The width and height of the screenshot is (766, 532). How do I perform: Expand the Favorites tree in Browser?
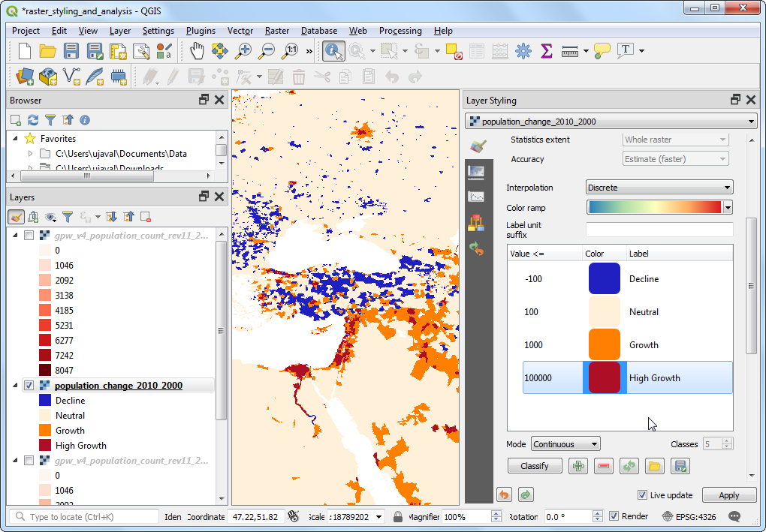click(15, 139)
